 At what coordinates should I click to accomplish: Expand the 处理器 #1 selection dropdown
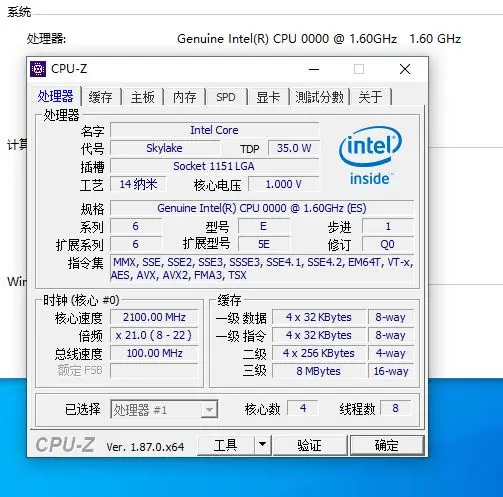(x=209, y=409)
